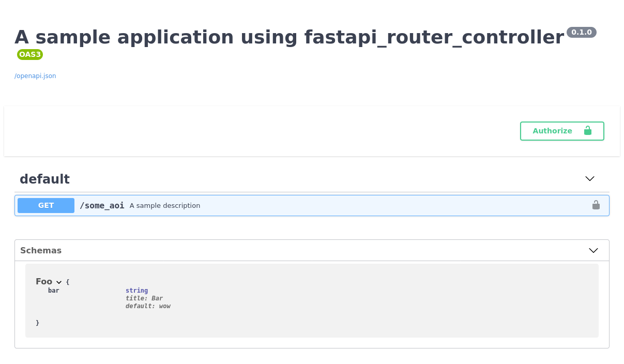
Task: Click the padlock icon on the GET row
Action: (596, 205)
